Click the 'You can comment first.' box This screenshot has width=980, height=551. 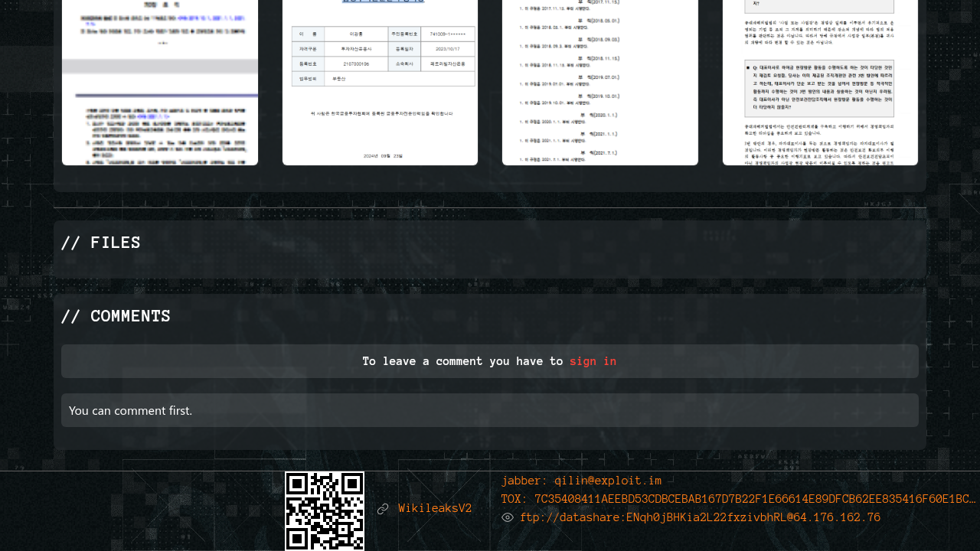coord(490,410)
